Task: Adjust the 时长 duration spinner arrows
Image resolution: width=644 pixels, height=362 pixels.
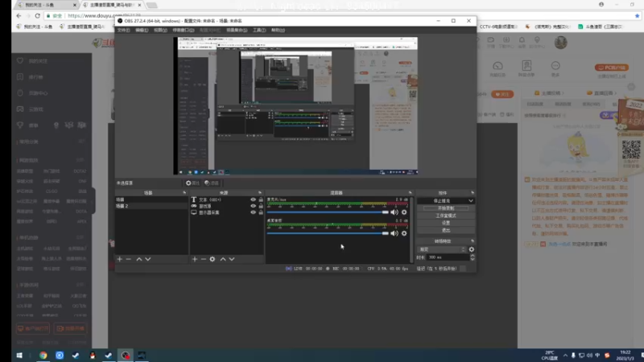Action: tap(473, 257)
